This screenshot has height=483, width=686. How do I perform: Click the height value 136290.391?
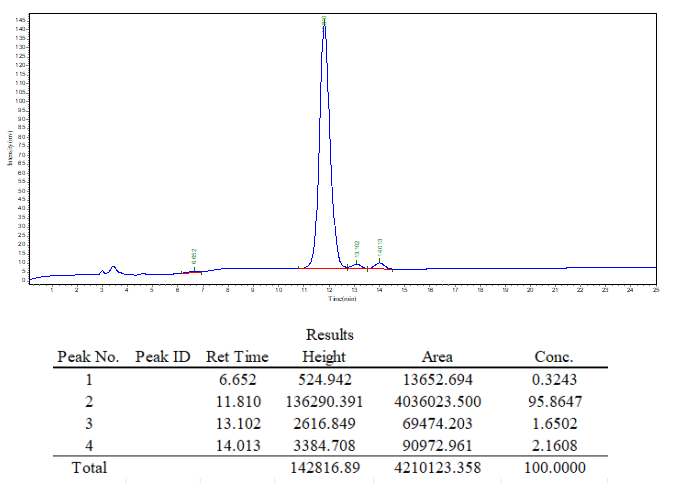(x=324, y=401)
